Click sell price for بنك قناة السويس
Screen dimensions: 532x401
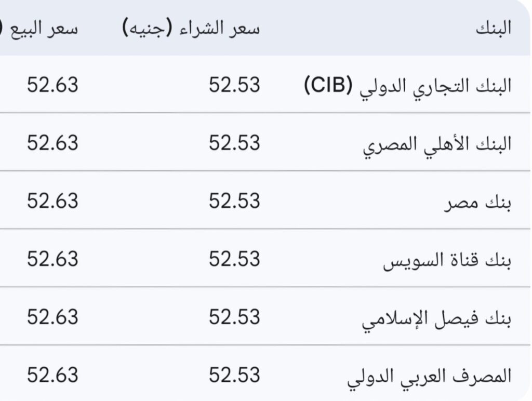tap(52, 259)
